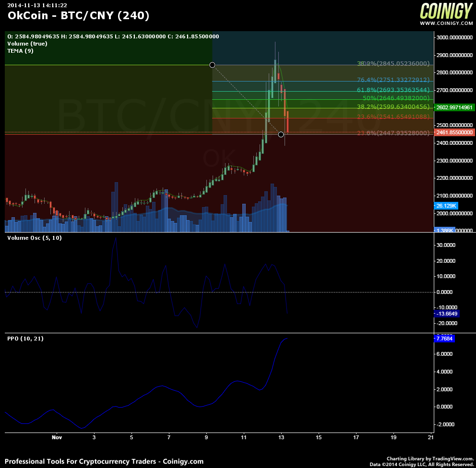Click the blue 7.7684 PPO value tag
476x468 pixels.
click(x=444, y=339)
